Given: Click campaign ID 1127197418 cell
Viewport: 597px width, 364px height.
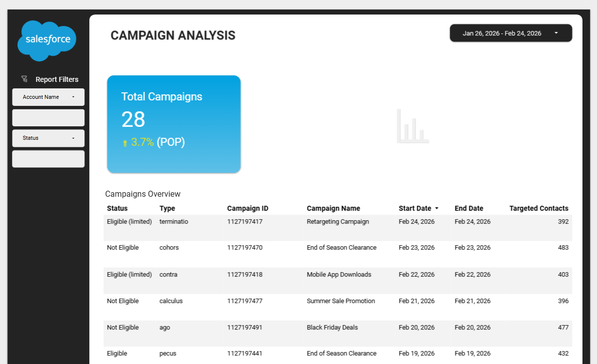Looking at the screenshot, I should 245,275.
